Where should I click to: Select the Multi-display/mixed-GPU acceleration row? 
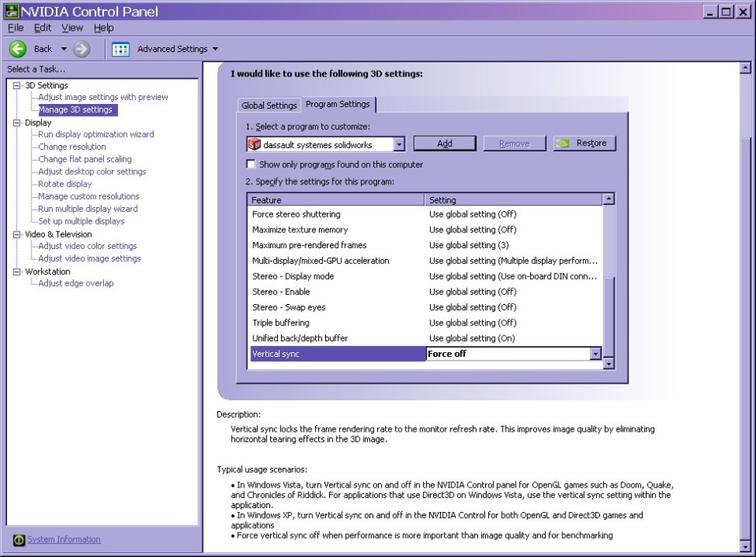425,261
